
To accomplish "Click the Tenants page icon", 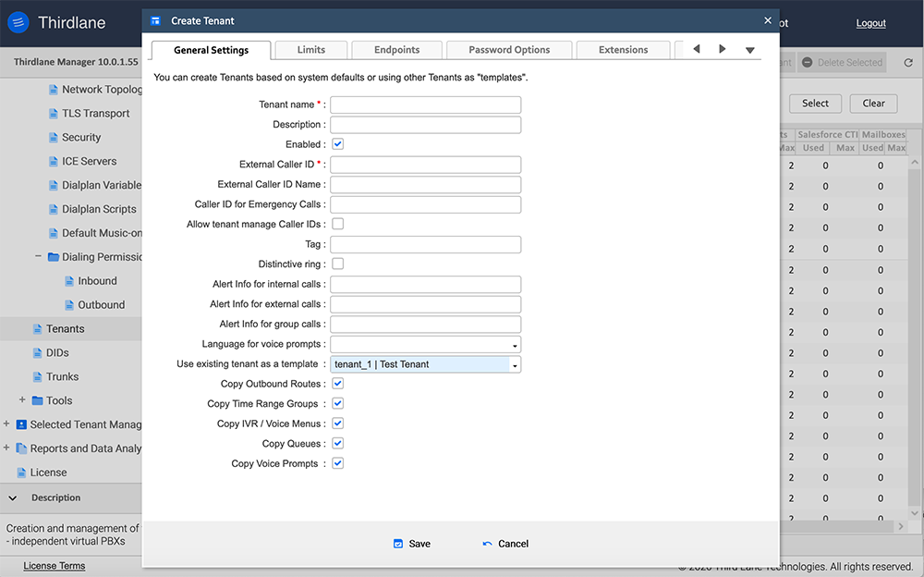I will [38, 328].
